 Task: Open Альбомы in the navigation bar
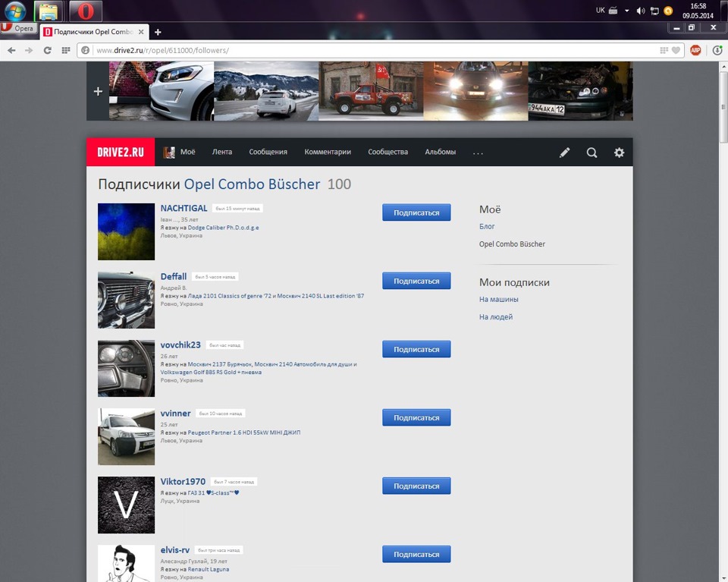440,152
